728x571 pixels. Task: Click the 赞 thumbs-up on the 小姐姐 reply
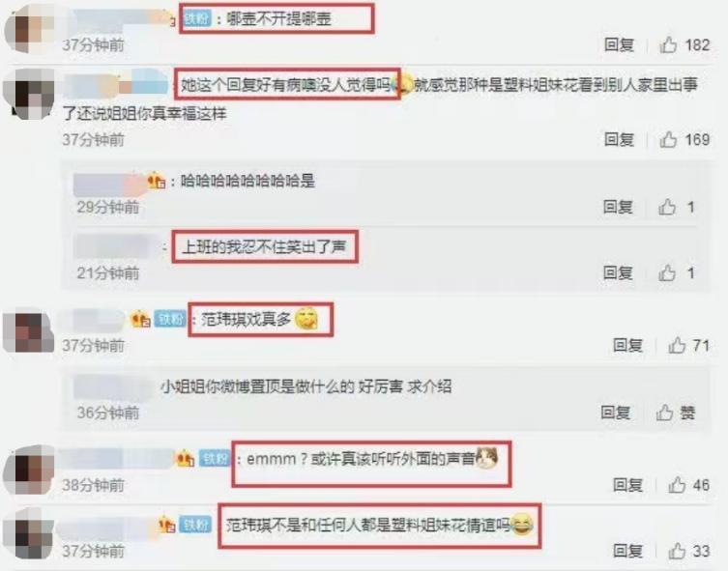pos(665,412)
